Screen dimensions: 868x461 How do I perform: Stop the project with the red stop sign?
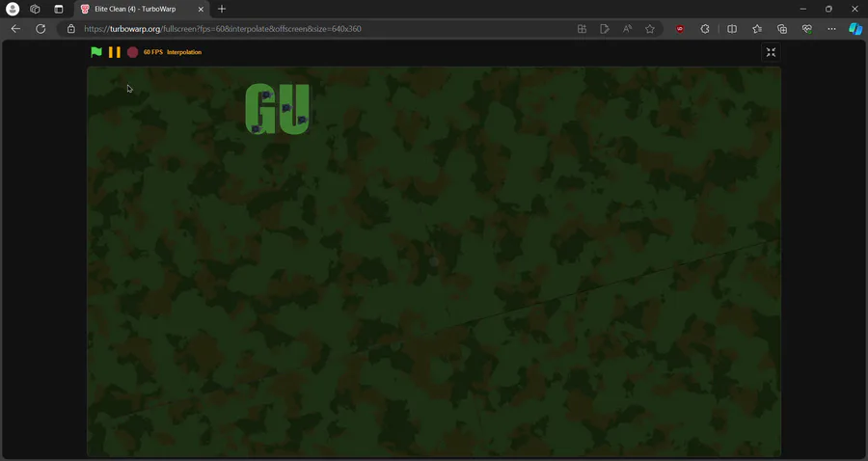click(132, 52)
